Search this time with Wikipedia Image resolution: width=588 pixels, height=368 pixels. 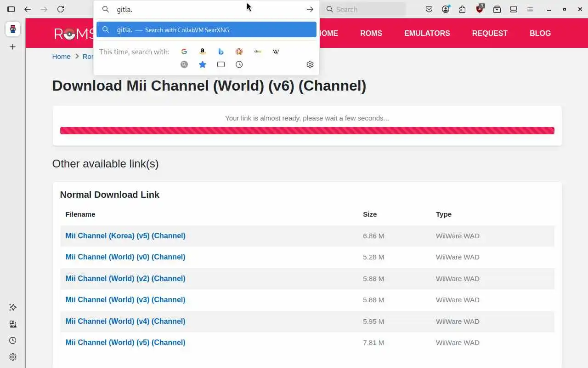coord(276,52)
